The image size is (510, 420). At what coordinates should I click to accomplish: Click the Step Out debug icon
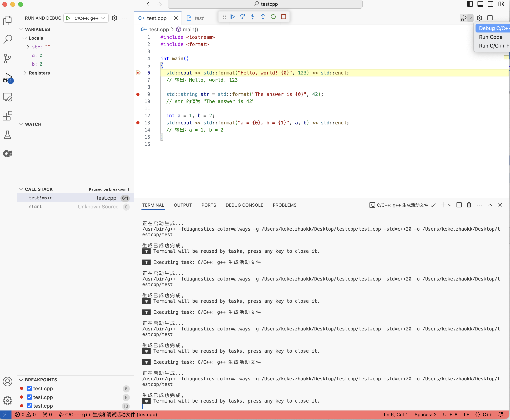263,17
